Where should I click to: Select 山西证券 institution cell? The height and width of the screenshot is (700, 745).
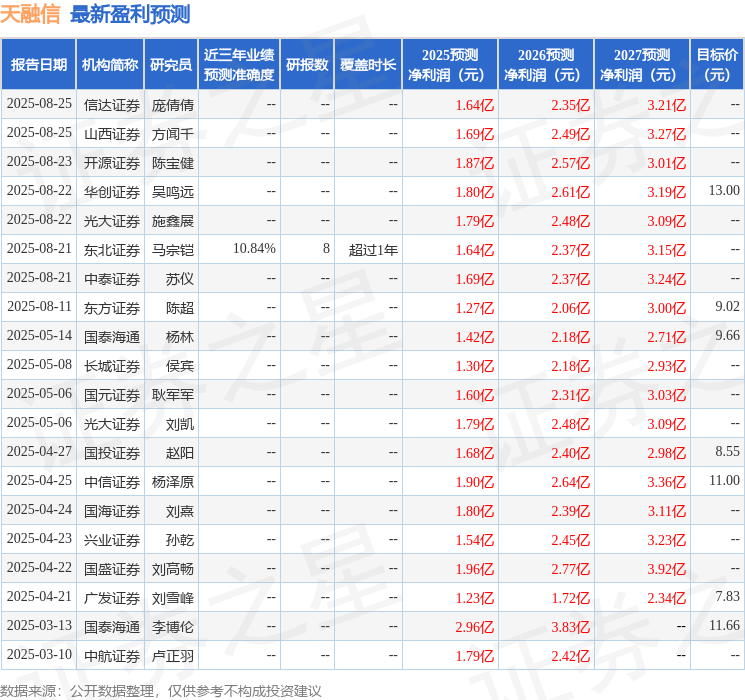112,134
